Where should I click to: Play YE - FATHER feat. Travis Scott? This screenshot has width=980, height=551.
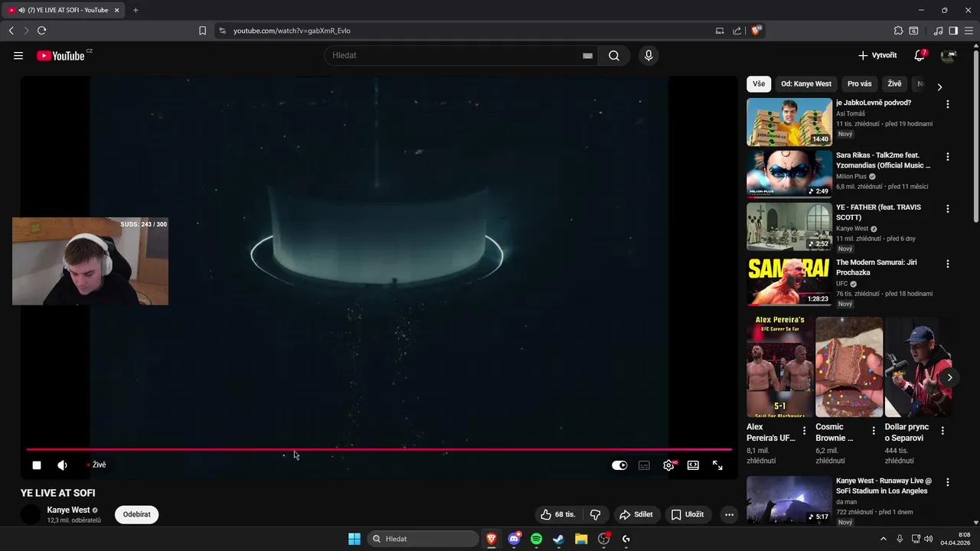[x=789, y=226]
